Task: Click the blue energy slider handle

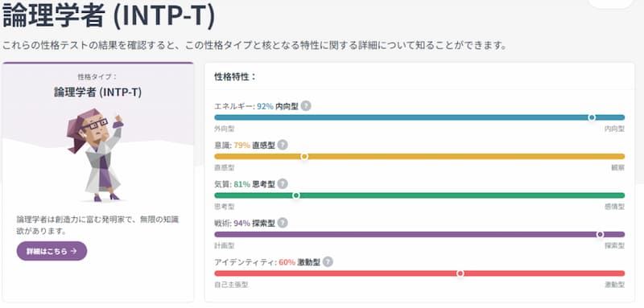Action: tap(592, 117)
